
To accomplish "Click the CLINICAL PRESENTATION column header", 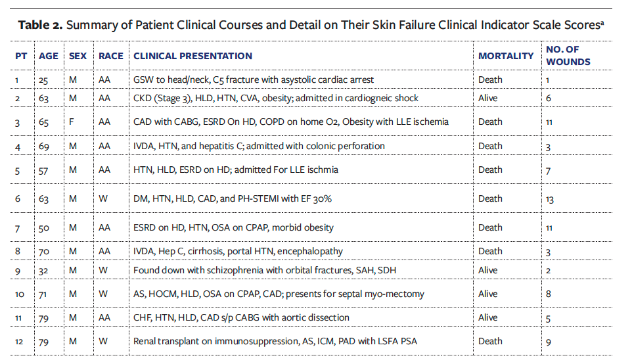I will (192, 57).
